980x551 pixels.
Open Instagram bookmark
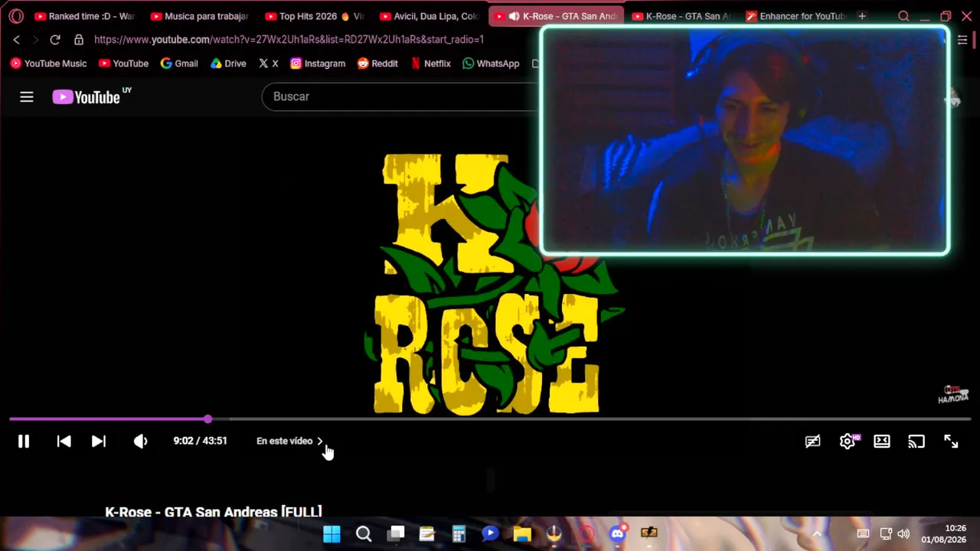318,64
